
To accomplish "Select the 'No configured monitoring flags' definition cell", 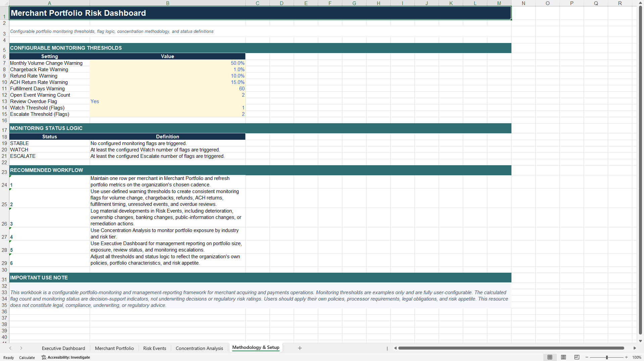I will [167, 143].
